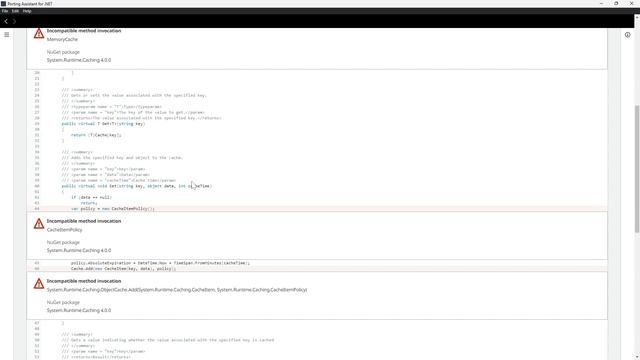
Task: Open the Edit menu
Action: coord(16,11)
